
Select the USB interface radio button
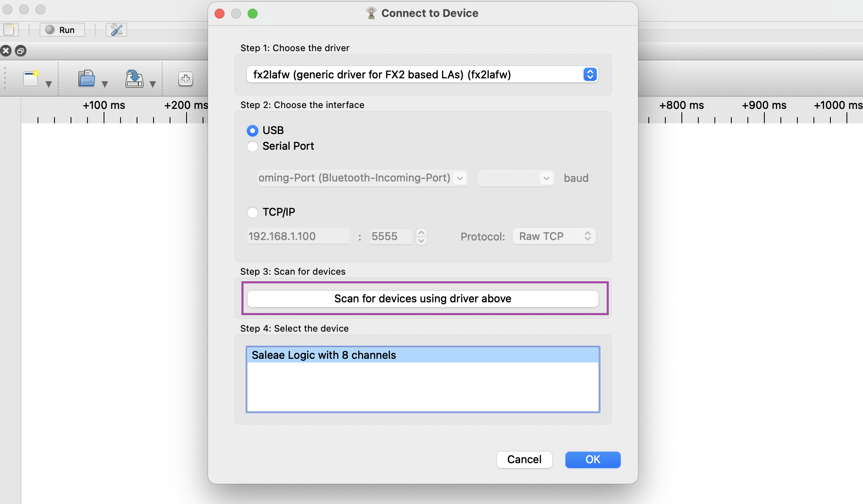(253, 131)
